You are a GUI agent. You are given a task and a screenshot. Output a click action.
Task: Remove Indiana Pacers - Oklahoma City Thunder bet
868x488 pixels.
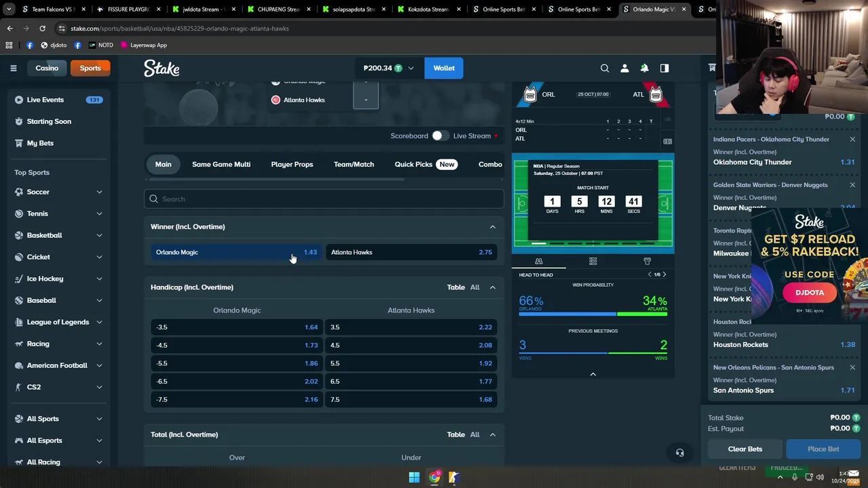(852, 139)
